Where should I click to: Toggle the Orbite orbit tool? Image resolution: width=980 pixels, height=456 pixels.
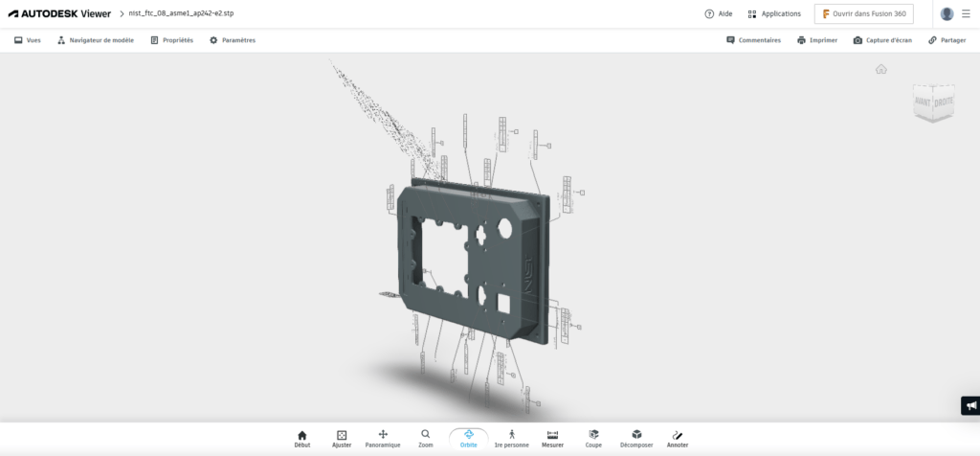tap(469, 439)
